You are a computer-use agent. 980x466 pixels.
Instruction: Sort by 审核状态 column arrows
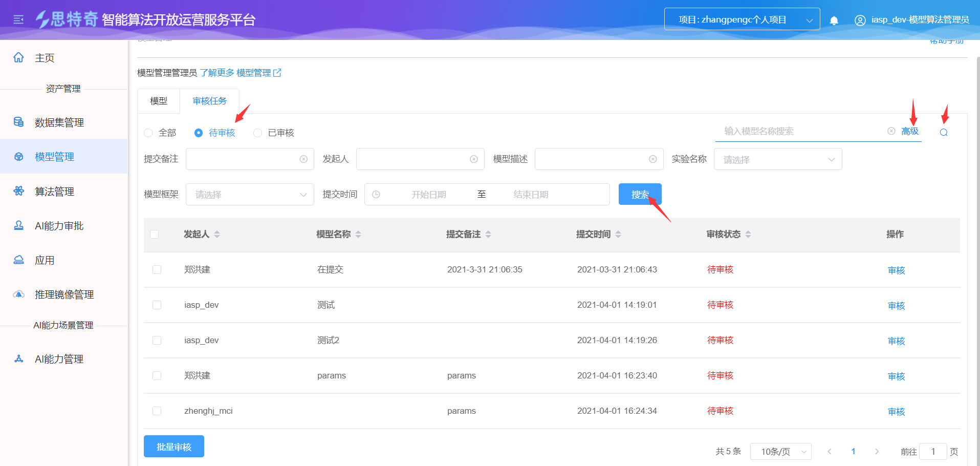pos(748,234)
